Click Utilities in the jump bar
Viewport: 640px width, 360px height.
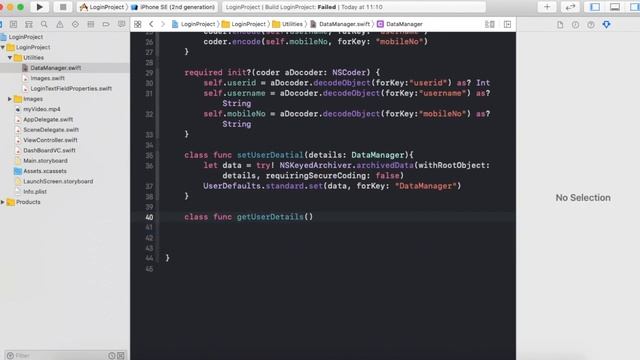click(288, 24)
